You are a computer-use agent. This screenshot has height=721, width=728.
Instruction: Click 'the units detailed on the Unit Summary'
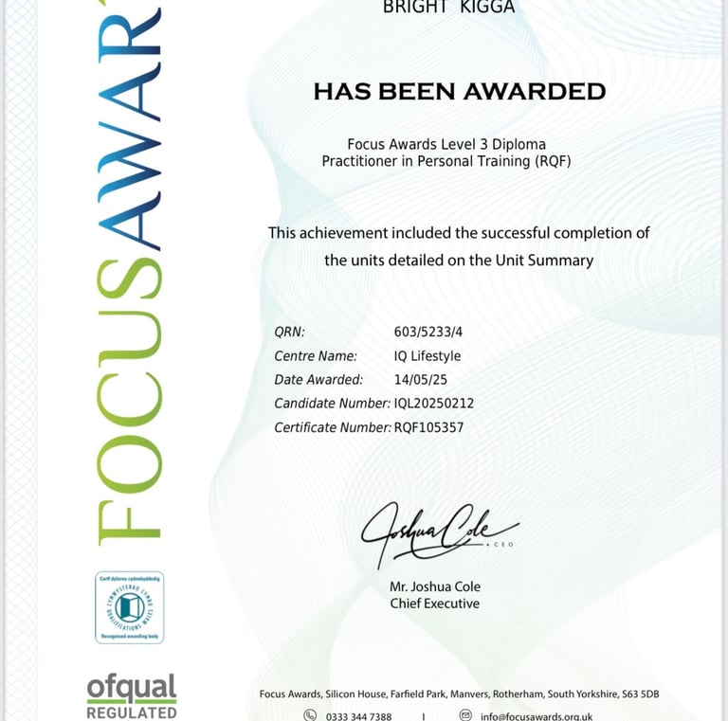[459, 260]
